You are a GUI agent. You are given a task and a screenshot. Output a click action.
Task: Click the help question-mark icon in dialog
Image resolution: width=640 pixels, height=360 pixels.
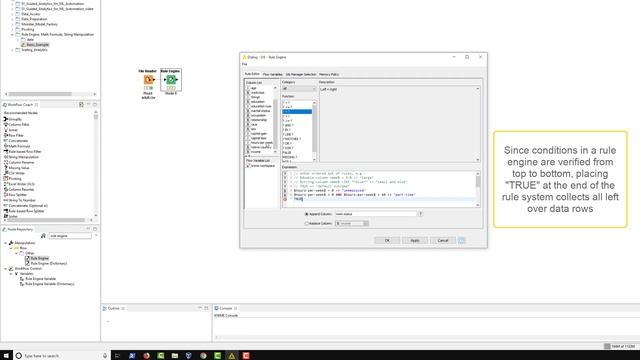tap(461, 240)
